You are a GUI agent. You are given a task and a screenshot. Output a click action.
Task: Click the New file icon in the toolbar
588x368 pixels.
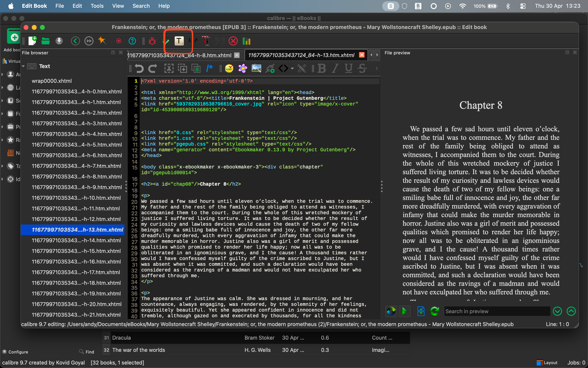point(32,41)
